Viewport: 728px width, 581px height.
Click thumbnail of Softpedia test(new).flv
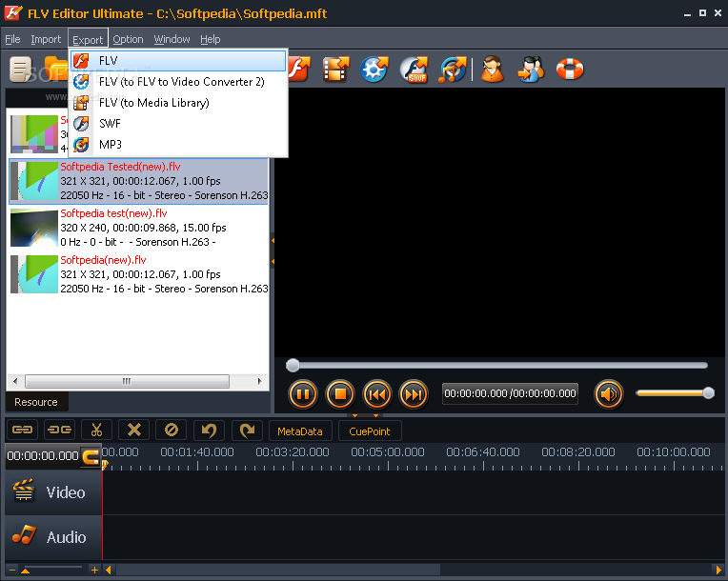coord(34,228)
